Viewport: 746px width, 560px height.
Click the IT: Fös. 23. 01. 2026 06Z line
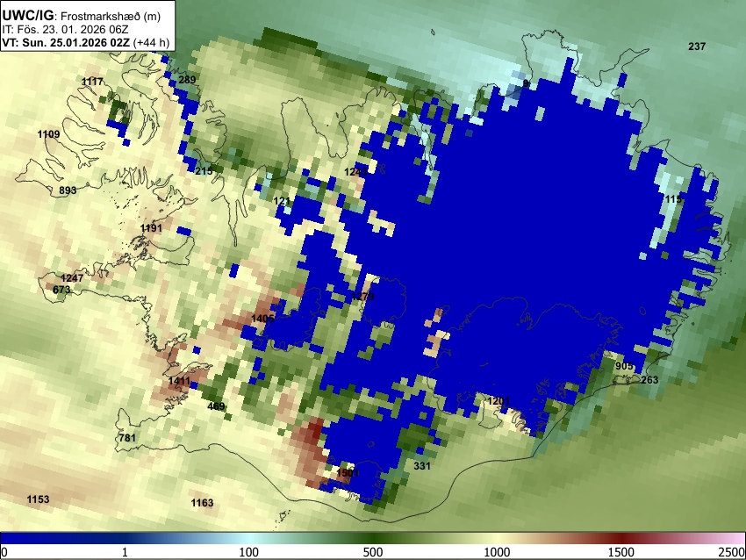click(x=65, y=29)
